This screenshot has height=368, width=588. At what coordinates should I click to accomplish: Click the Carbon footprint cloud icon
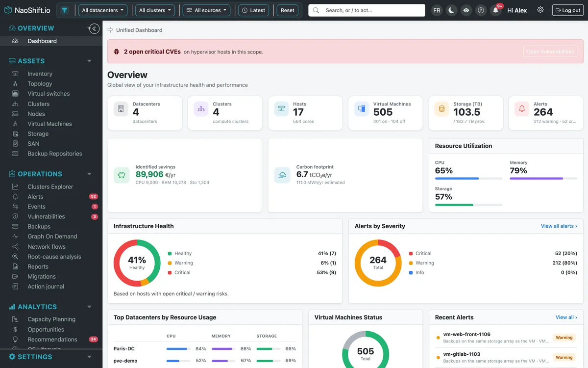282,175
